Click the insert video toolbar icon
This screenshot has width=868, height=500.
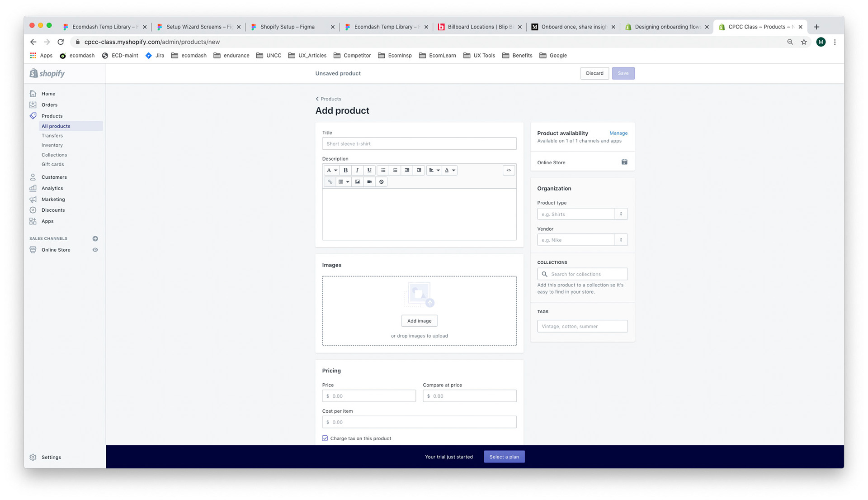click(369, 182)
